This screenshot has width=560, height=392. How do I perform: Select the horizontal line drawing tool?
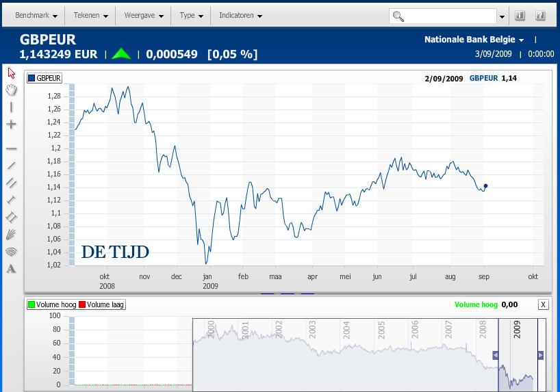tap(12, 148)
